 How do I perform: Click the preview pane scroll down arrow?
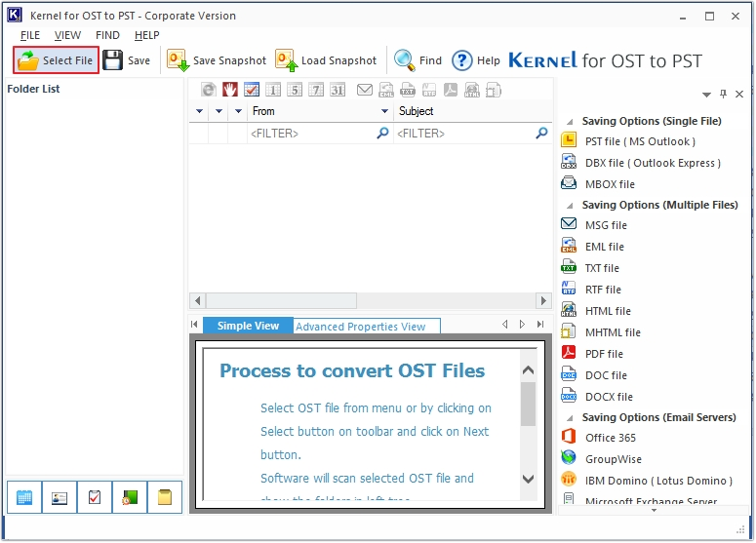pos(529,479)
